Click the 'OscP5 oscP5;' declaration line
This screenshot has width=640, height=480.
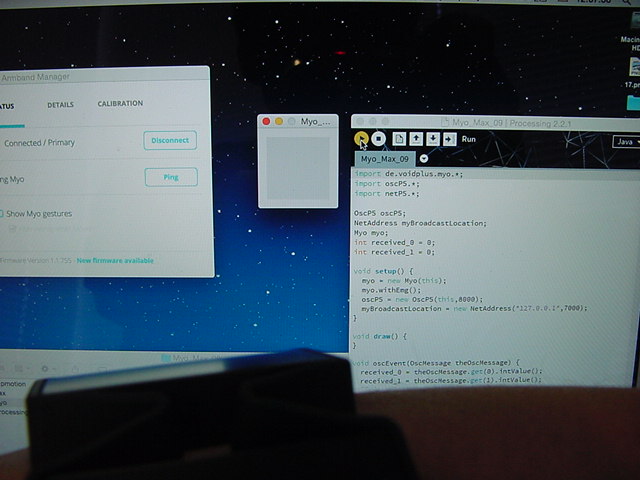(380, 213)
